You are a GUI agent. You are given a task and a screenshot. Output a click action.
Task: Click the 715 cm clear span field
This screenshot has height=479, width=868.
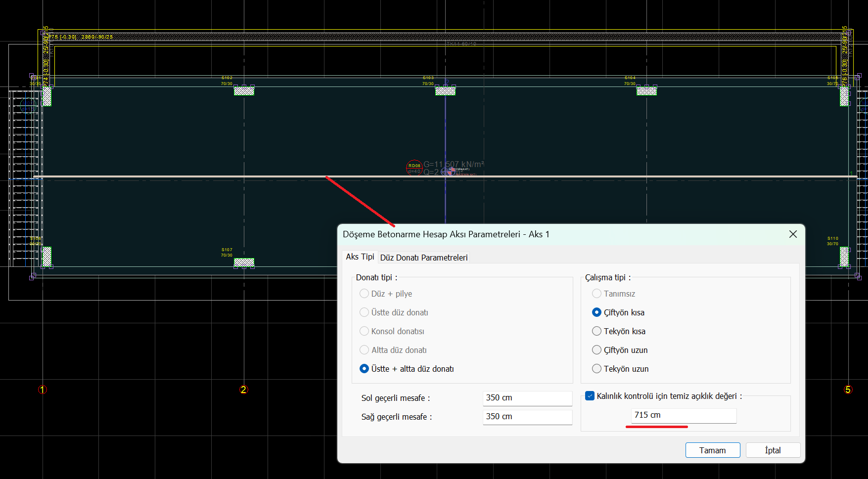pyautogui.click(x=683, y=415)
